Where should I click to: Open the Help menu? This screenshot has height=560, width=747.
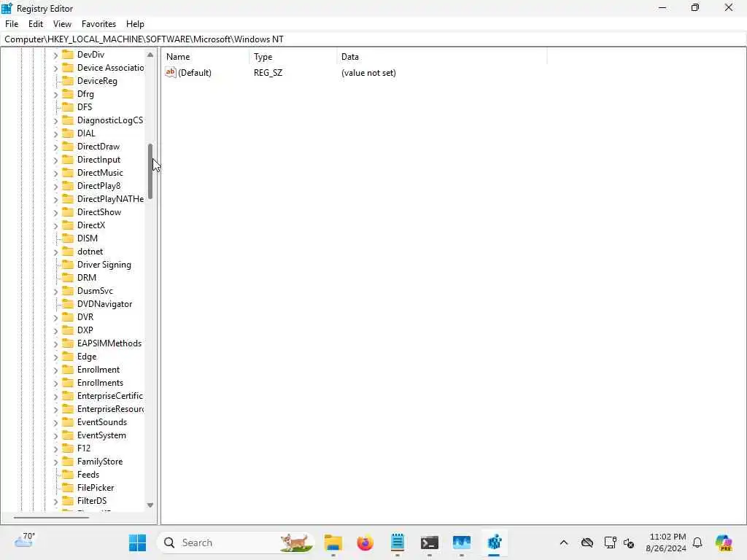pyautogui.click(x=135, y=24)
